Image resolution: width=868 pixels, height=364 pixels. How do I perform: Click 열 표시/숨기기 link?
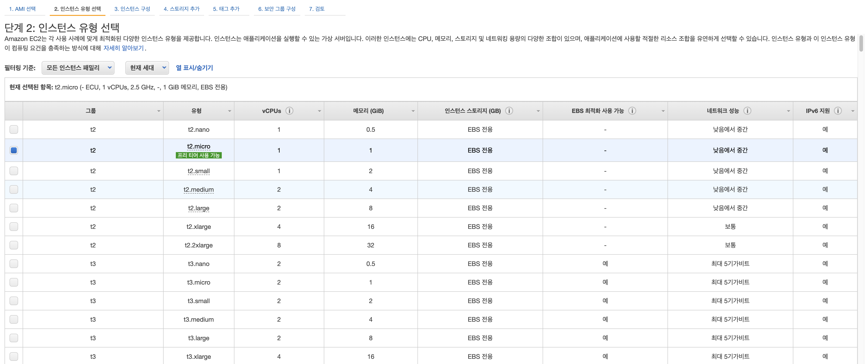(194, 68)
